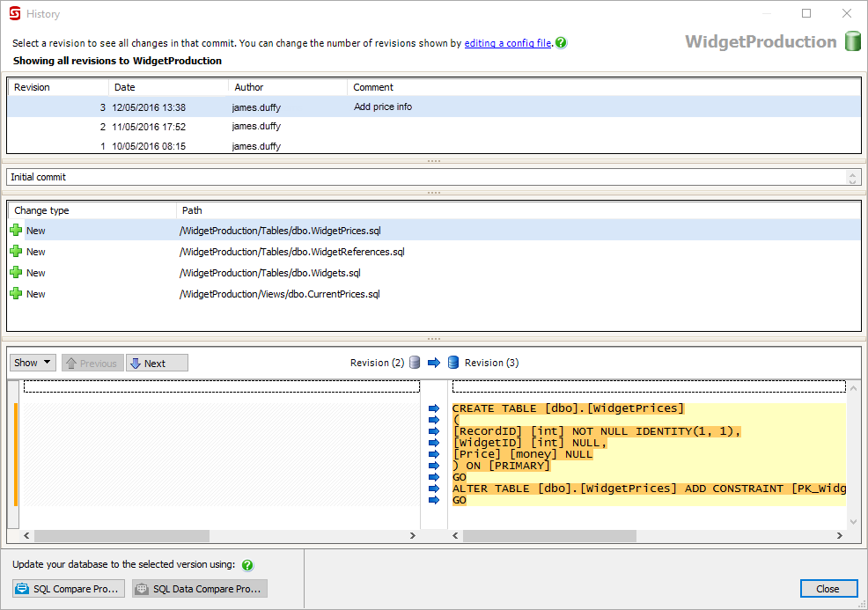
Task: Go to Next difference
Action: (157, 363)
